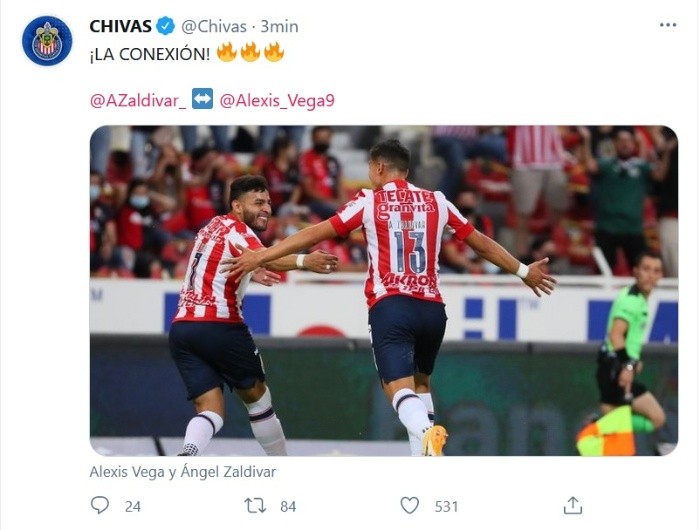Open the 3min timestamp link

[279, 26]
